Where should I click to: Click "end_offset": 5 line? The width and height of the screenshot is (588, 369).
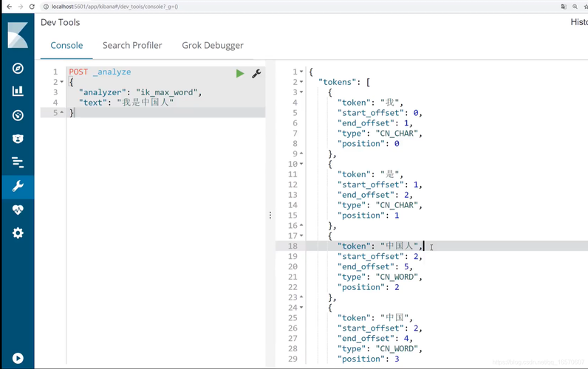tap(375, 266)
